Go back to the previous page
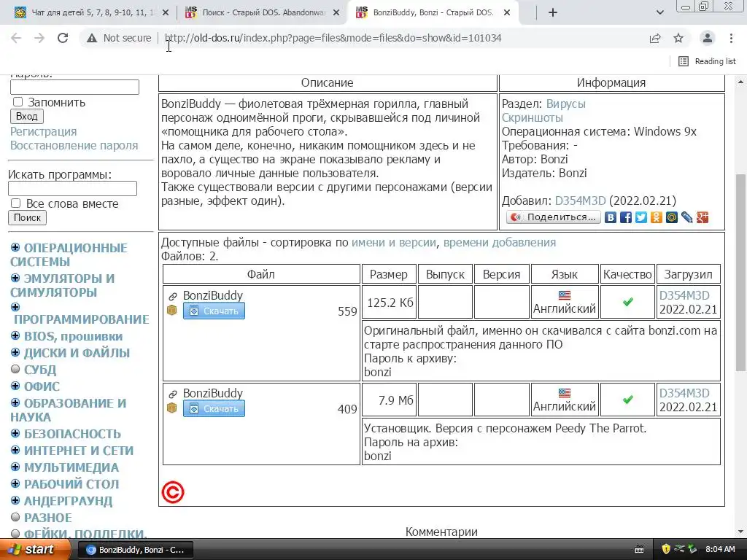This screenshot has width=747, height=560. 16,38
